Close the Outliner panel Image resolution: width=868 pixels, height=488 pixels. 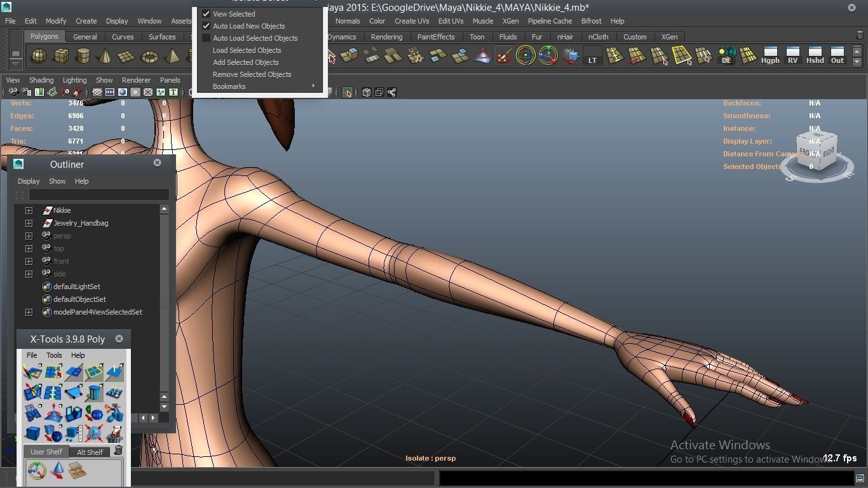(x=157, y=163)
